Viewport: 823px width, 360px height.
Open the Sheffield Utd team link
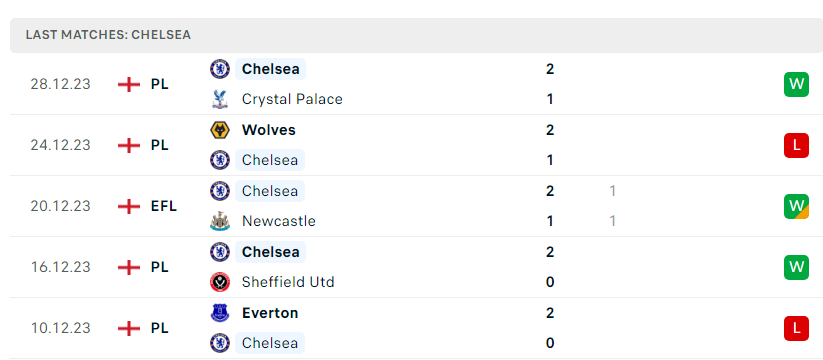(x=288, y=282)
